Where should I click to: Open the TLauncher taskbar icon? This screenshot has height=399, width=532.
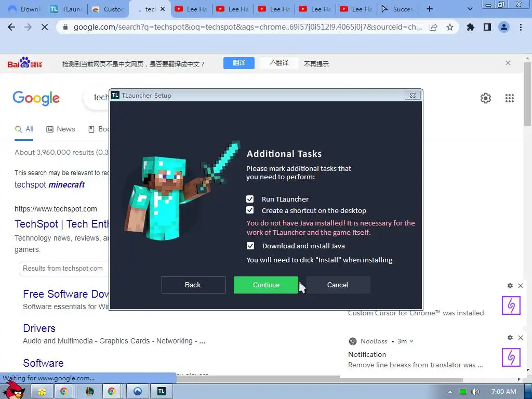[x=162, y=392]
